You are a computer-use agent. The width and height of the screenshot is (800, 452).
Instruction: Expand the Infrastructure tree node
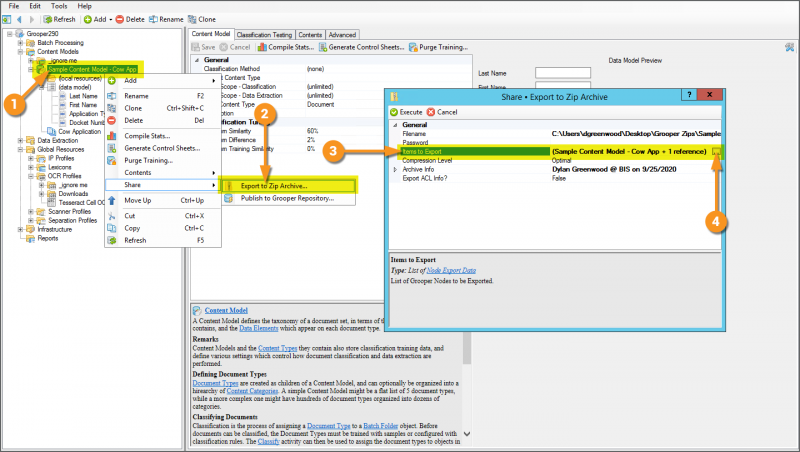click(x=20, y=230)
